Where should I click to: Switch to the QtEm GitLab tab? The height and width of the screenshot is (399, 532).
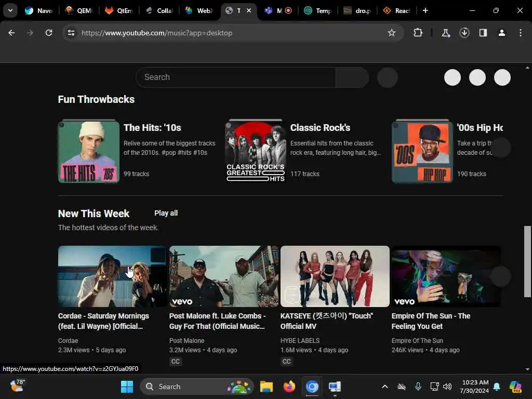coord(118,10)
